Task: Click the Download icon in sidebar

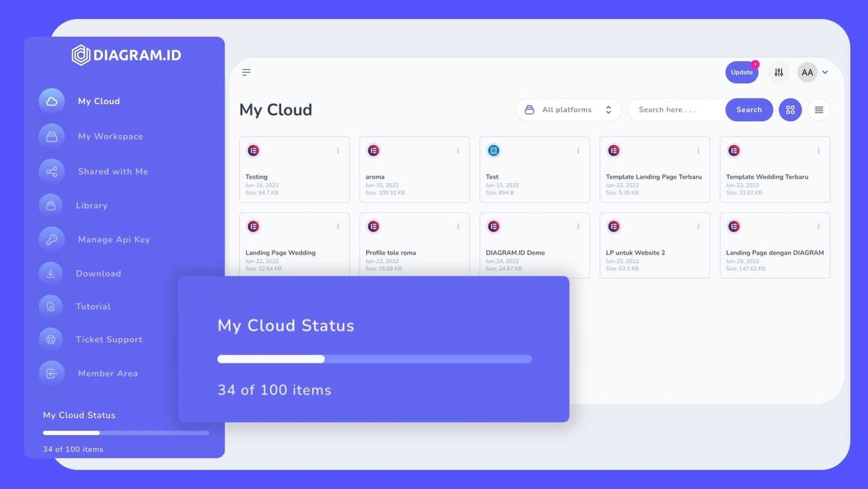Action: coord(51,273)
